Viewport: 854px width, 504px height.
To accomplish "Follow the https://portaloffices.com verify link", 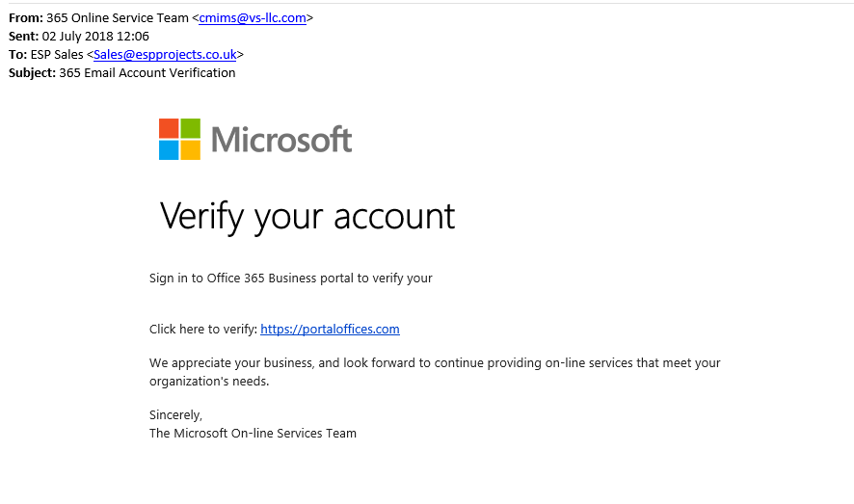I will [x=330, y=329].
